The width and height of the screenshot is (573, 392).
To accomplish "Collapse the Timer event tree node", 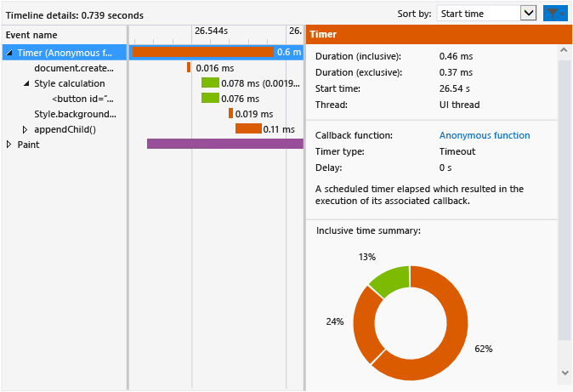I will (9, 53).
